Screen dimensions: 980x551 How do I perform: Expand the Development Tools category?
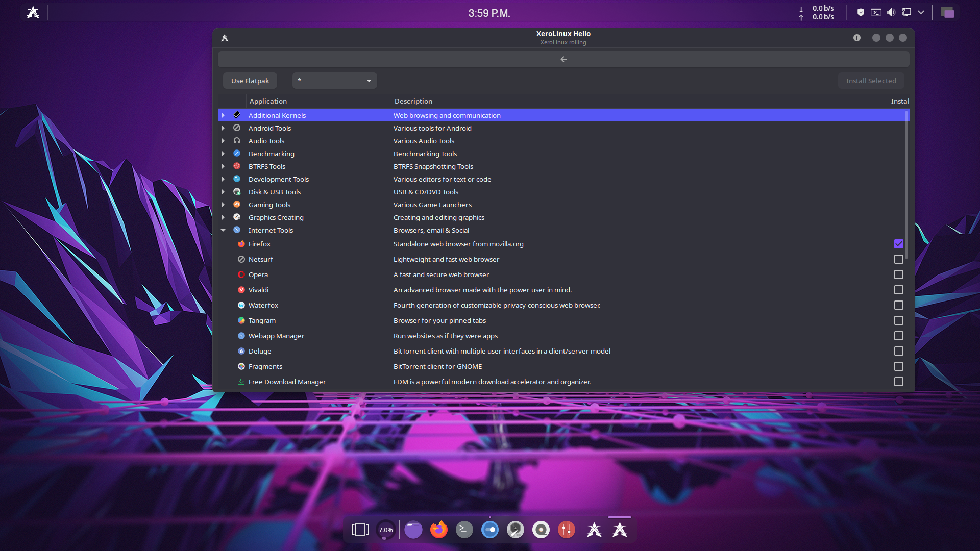223,179
